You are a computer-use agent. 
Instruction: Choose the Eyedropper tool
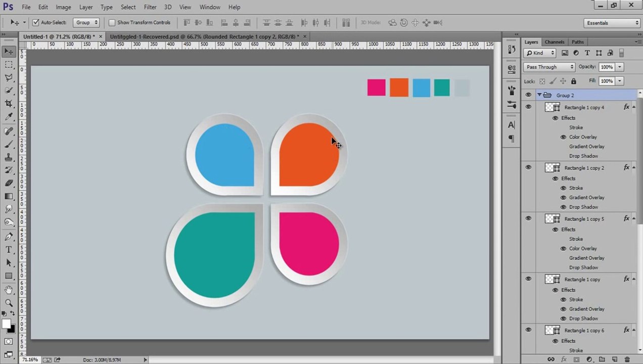click(9, 117)
